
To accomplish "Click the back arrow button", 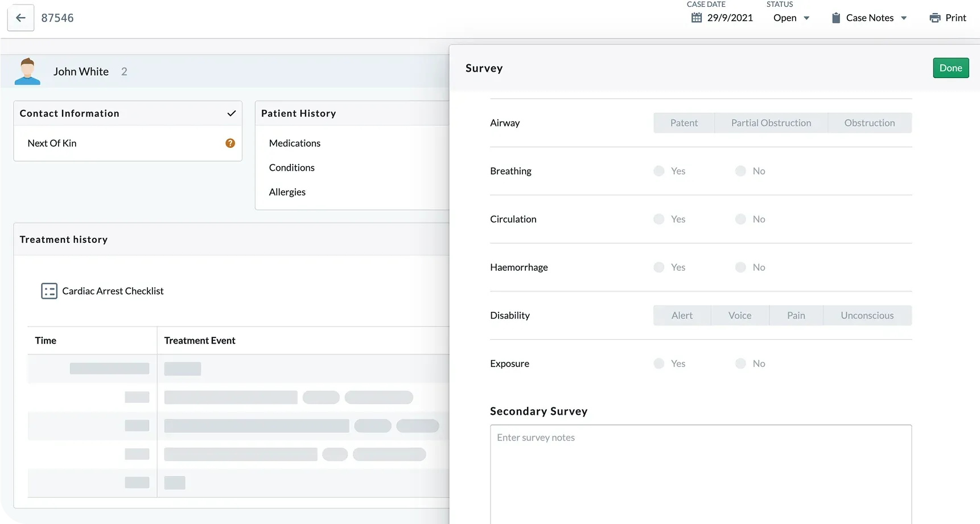I will coord(20,18).
